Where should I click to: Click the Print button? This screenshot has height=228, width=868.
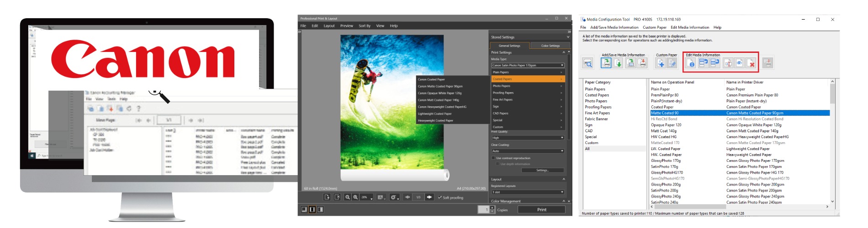(x=542, y=210)
